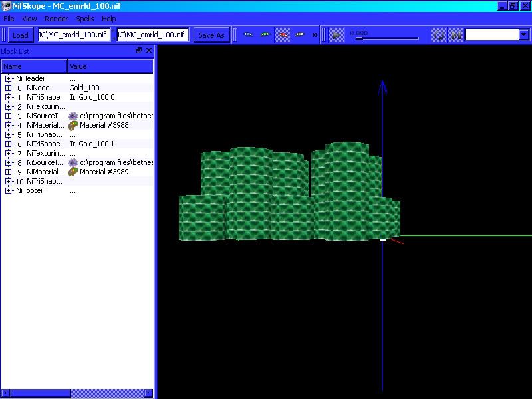Expand block 1 NiTriShape
This screenshot has width=532, height=399.
tap(8, 97)
